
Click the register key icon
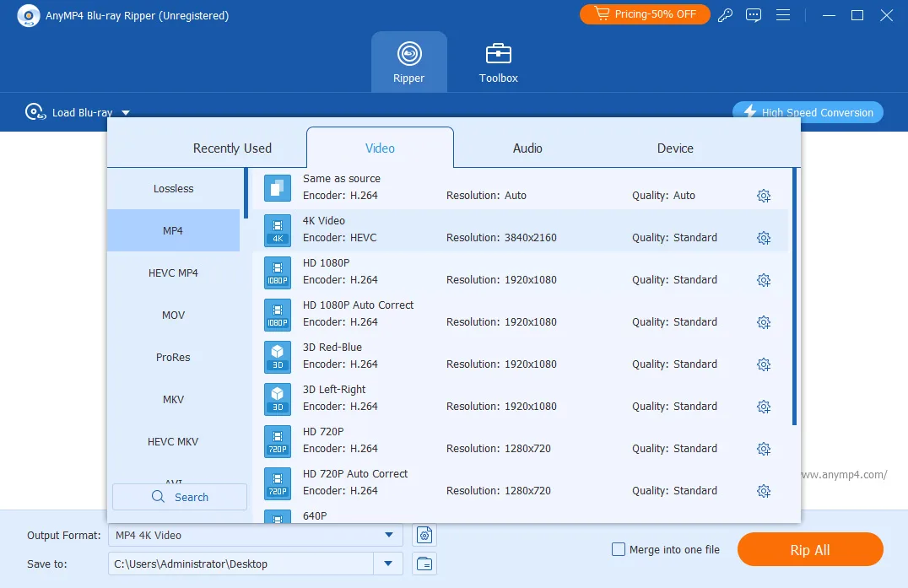(725, 15)
